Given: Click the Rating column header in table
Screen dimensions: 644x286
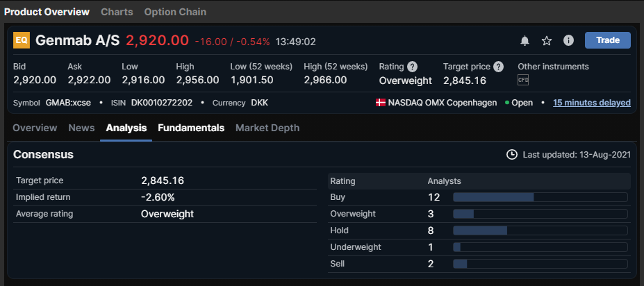Looking at the screenshot, I should click(x=342, y=181).
